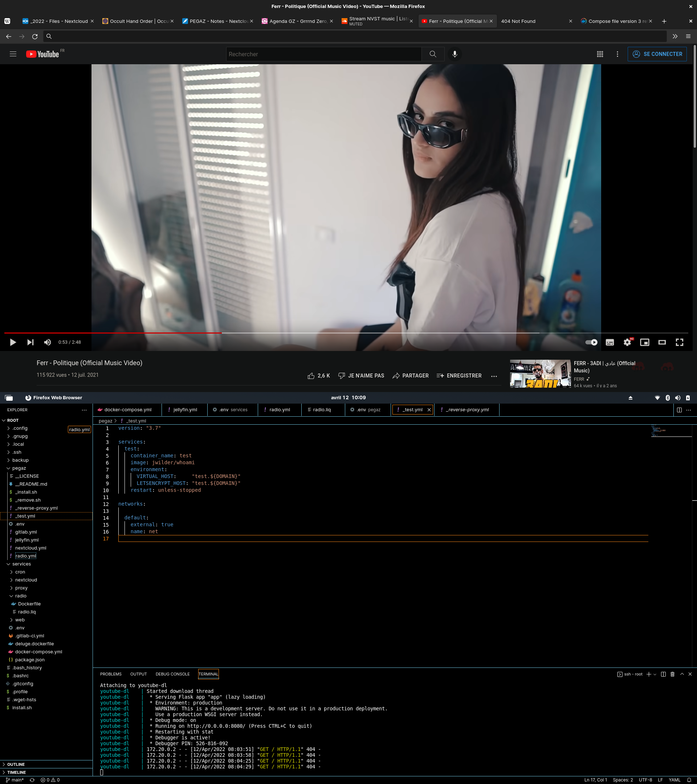Seek on the video progress bar
The image size is (697, 784).
[345, 333]
